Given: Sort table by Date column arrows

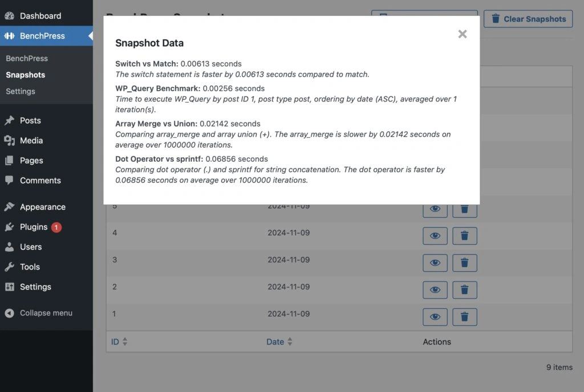Looking at the screenshot, I should pos(290,341).
